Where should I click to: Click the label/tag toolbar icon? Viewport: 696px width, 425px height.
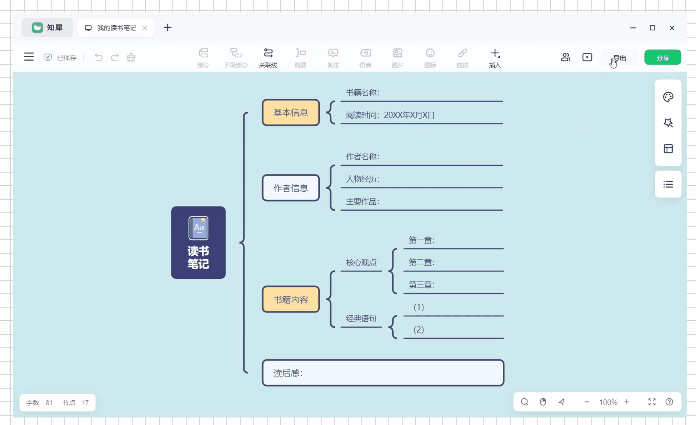coord(365,58)
